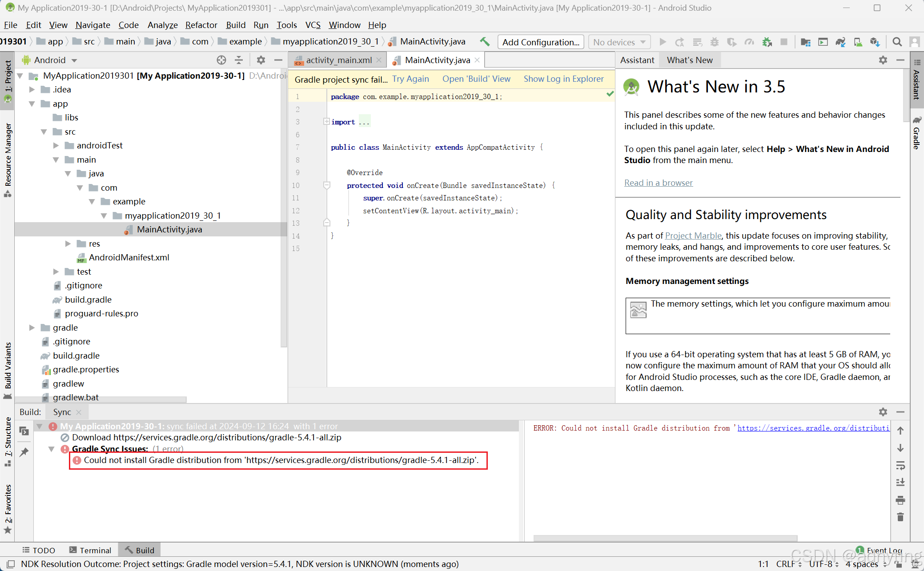924x571 pixels.
Task: Switch to activity_main.xml editor tab
Action: 338,60
